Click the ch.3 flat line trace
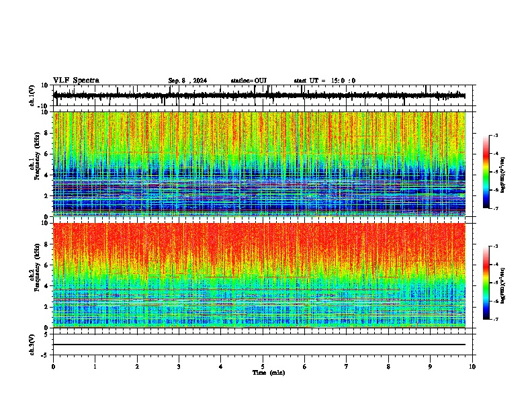 pos(259,345)
